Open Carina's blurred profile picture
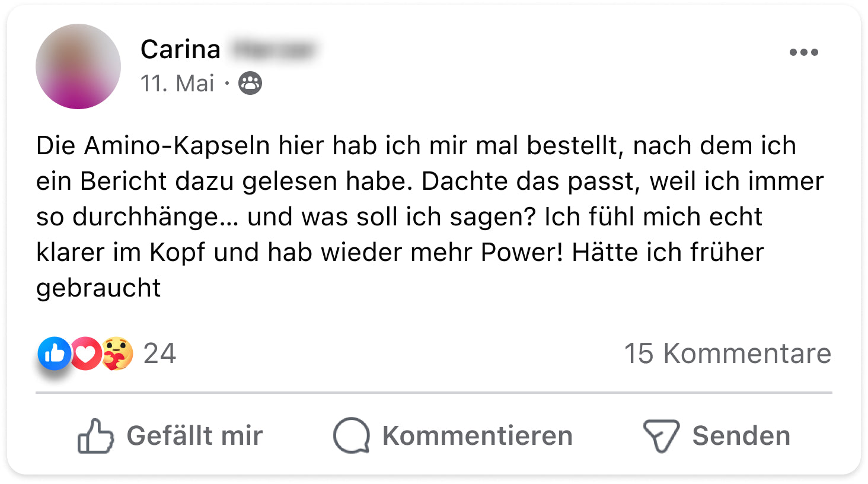The height and width of the screenshot is (484, 868). coord(78,66)
